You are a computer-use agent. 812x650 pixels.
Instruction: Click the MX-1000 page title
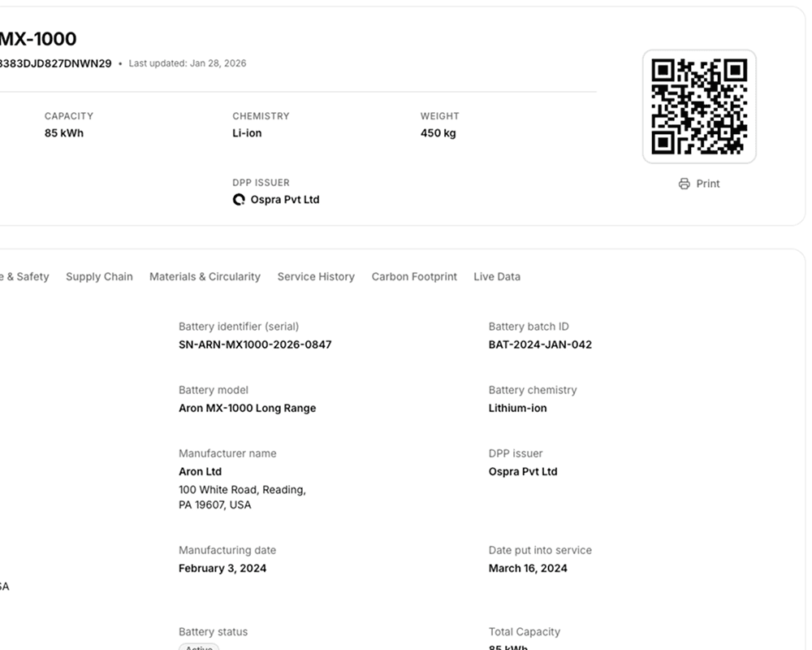(x=37, y=38)
